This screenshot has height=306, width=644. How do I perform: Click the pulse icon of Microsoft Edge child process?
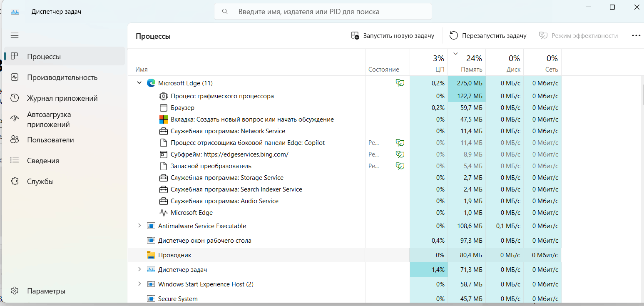(x=164, y=213)
